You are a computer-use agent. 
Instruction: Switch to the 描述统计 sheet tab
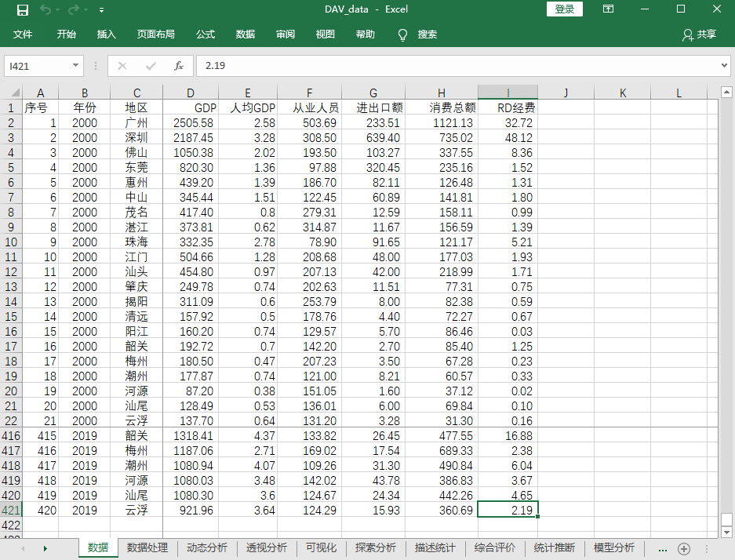[x=435, y=547]
